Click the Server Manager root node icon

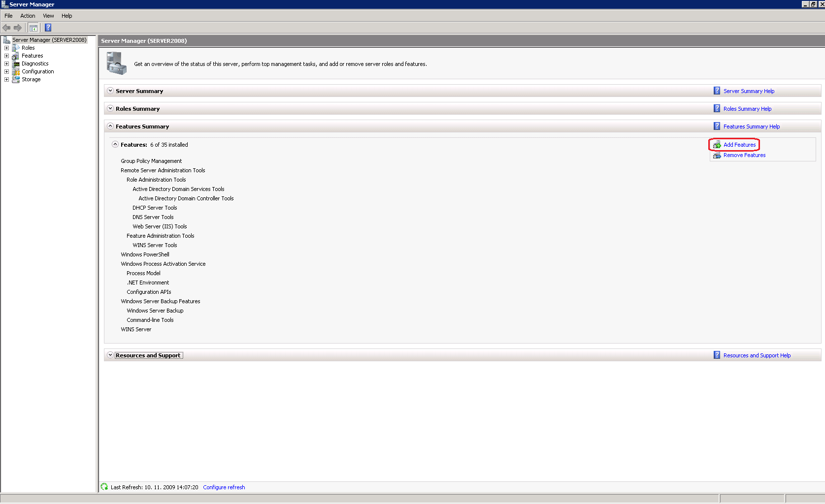click(x=6, y=40)
